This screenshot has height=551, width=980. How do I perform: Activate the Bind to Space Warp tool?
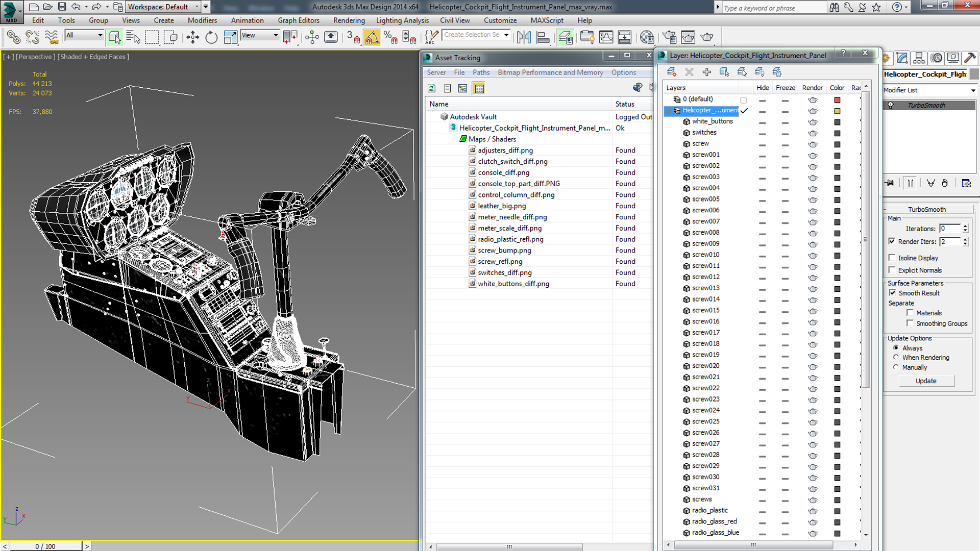coord(51,37)
